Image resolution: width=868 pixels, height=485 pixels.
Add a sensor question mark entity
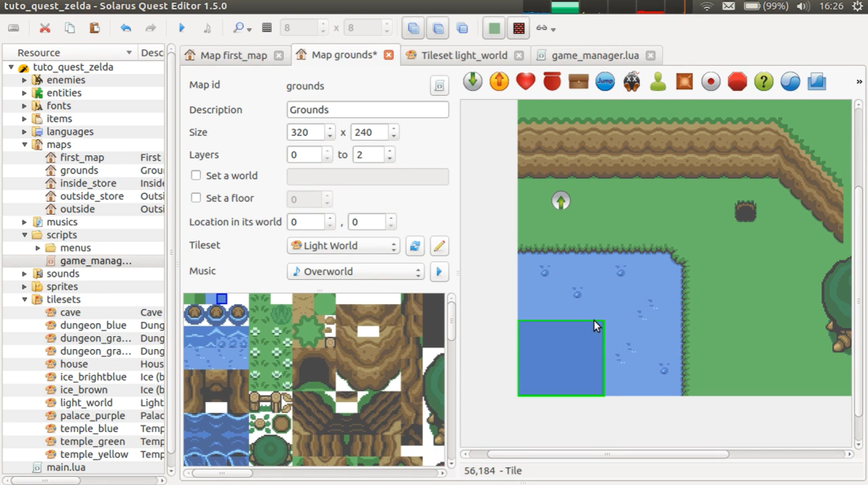764,81
